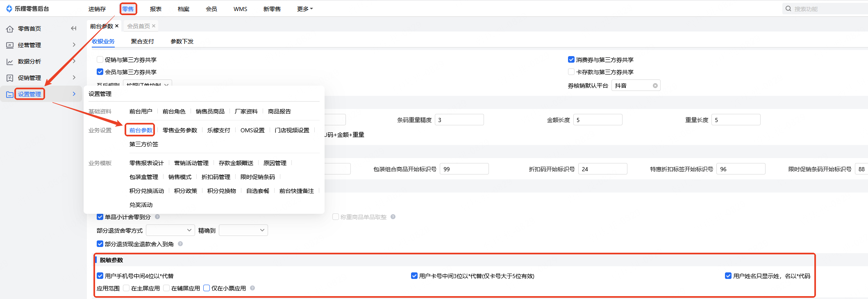This screenshot has width=868, height=299.
Task: Open the 进销存 top menu
Action: (x=97, y=9)
